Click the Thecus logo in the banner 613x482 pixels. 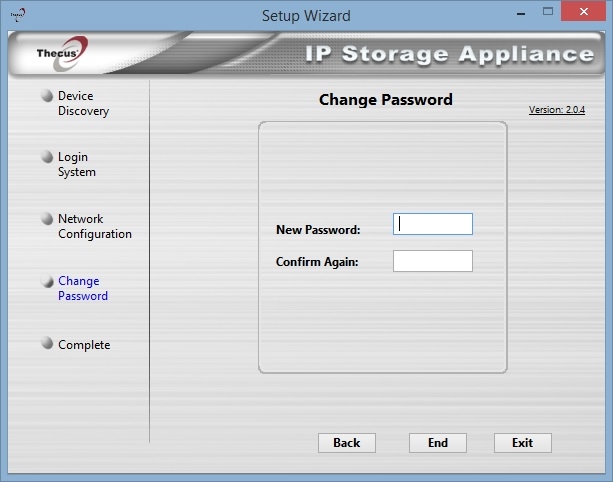pos(62,54)
